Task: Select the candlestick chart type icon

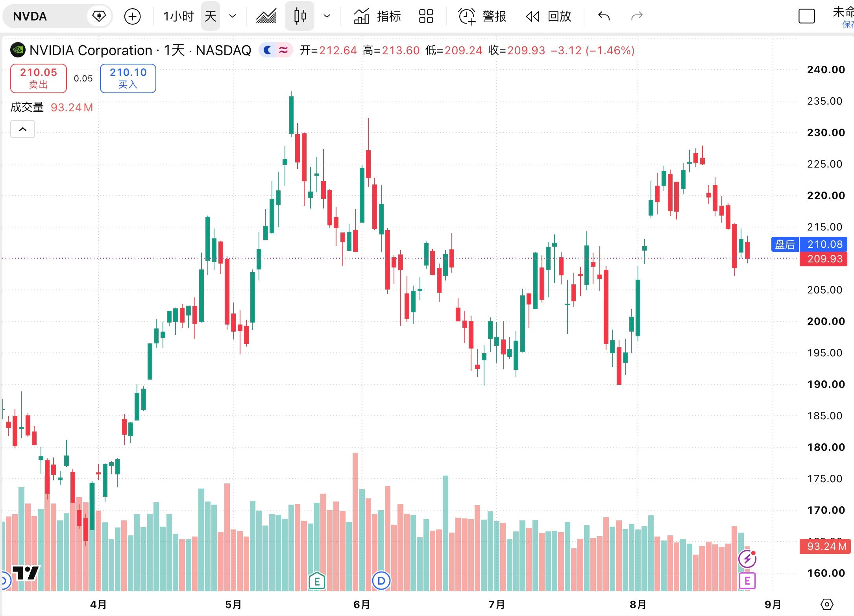Action: click(x=300, y=17)
